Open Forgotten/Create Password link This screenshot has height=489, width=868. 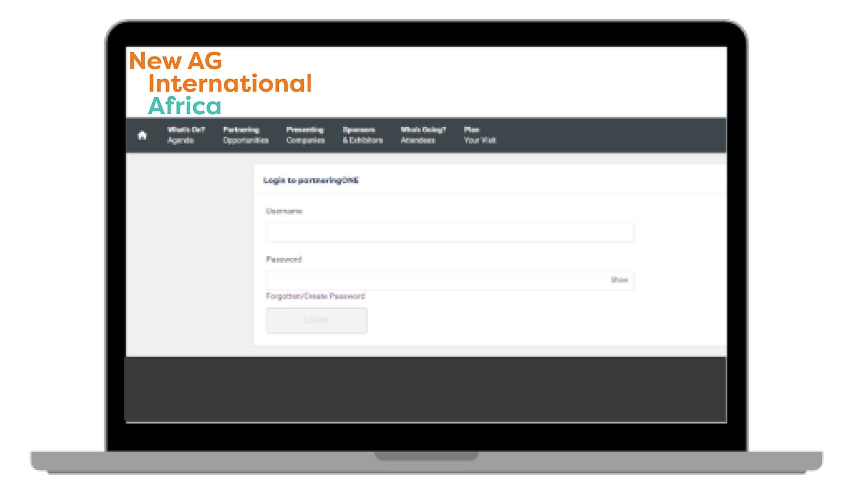(315, 296)
